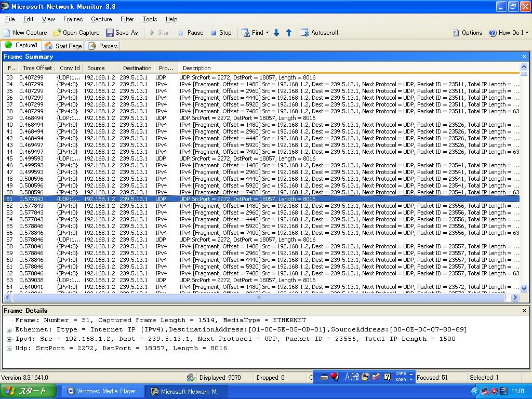The width and height of the screenshot is (532, 399).
Task: Click the How Do I help icon
Action: (493, 33)
